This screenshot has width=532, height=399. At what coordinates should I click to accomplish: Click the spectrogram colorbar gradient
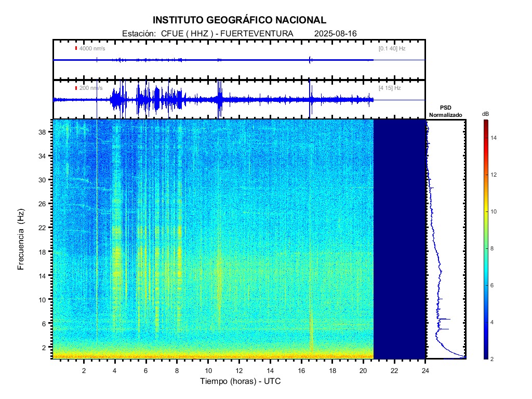[486, 239]
